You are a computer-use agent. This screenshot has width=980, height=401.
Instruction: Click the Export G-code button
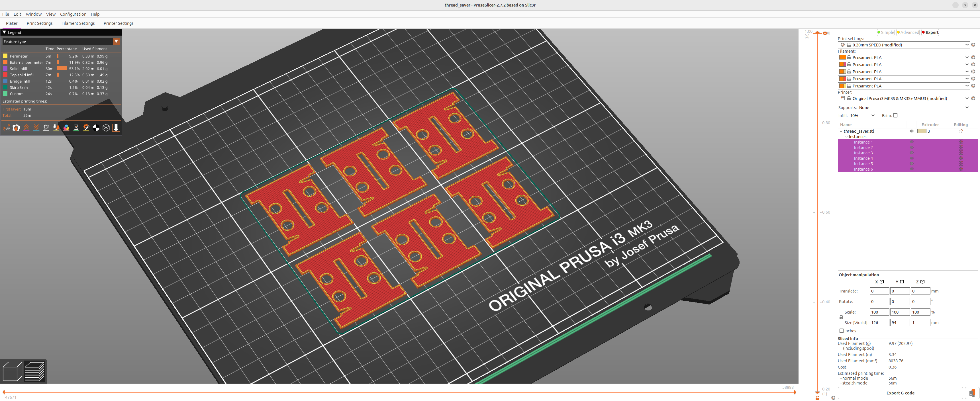pyautogui.click(x=900, y=393)
